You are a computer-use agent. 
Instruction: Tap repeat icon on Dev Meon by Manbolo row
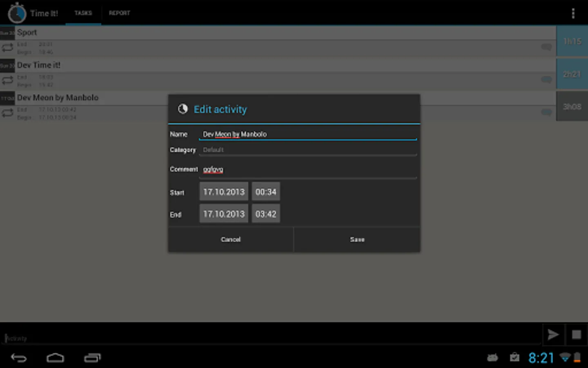click(x=7, y=113)
